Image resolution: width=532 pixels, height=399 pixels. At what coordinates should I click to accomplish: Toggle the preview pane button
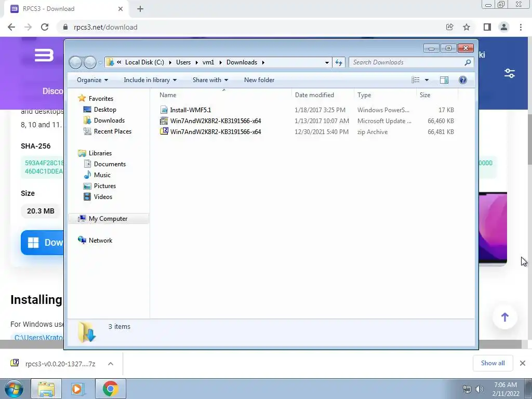tap(444, 79)
